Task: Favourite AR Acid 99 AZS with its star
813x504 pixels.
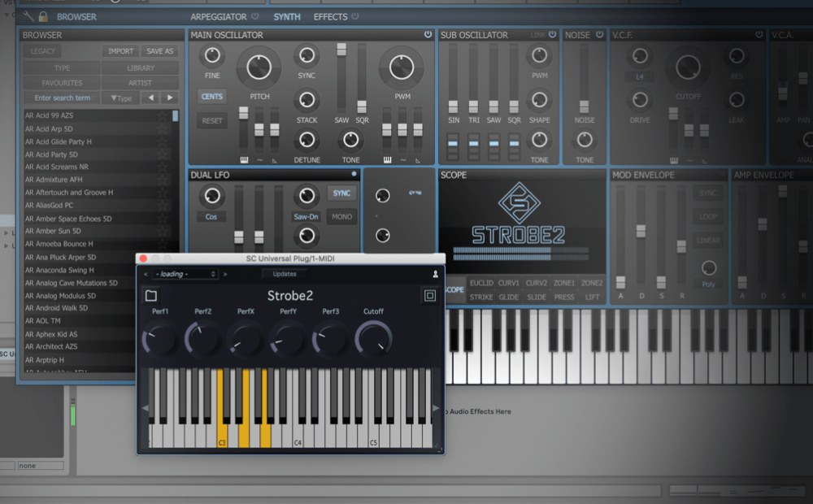Action: (x=163, y=115)
